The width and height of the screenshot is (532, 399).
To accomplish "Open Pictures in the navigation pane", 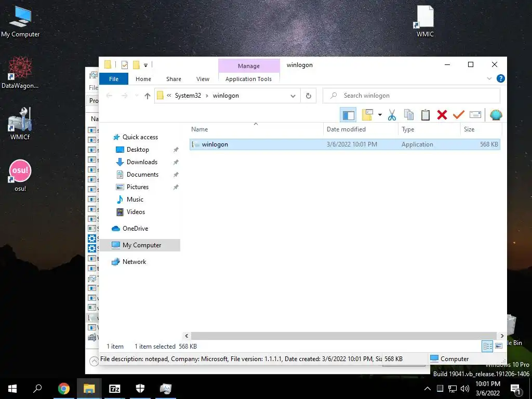I will point(137,187).
